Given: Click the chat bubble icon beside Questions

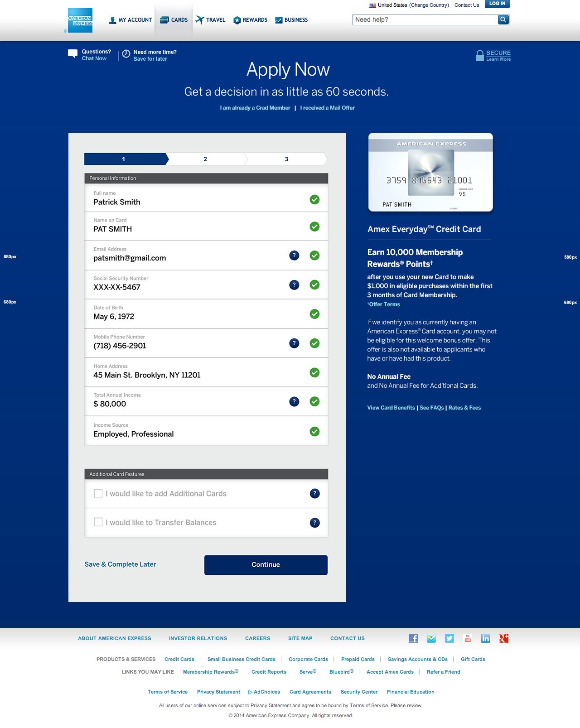Looking at the screenshot, I should pyautogui.click(x=72, y=53).
